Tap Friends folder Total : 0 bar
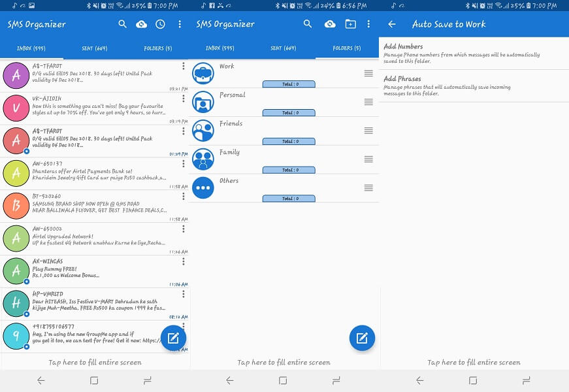Screen dimensions: 569x392 (289, 142)
